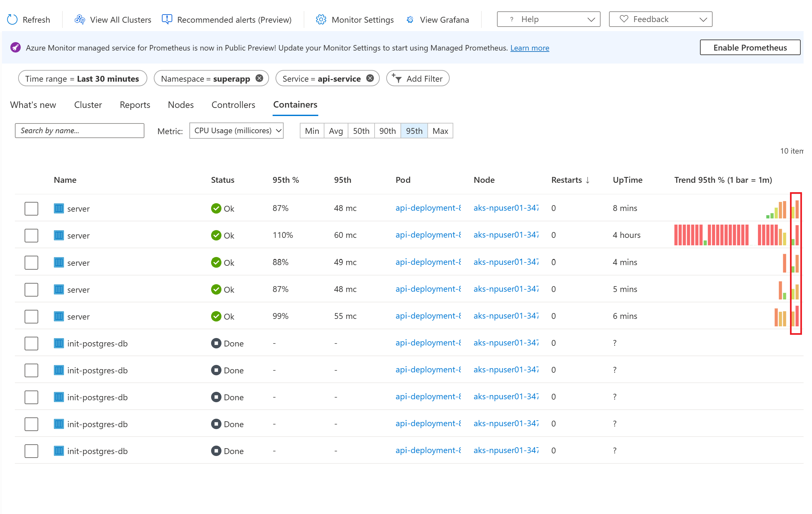Click the Search by name input field
The height and width of the screenshot is (514, 812).
click(x=79, y=130)
